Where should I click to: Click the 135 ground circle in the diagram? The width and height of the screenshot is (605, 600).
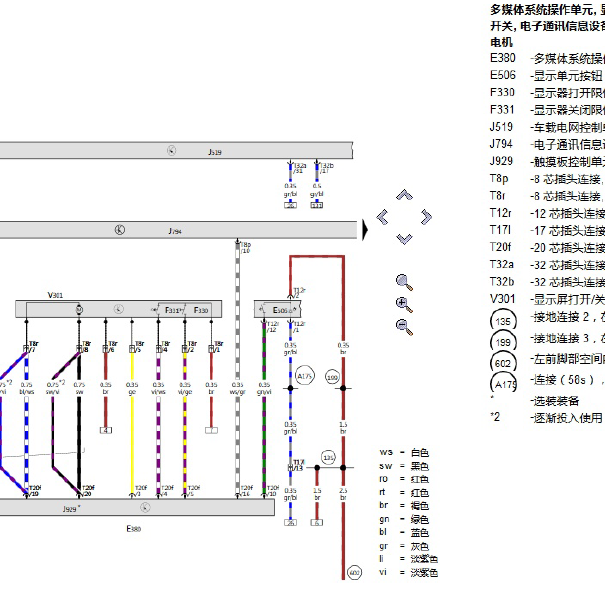(x=328, y=458)
